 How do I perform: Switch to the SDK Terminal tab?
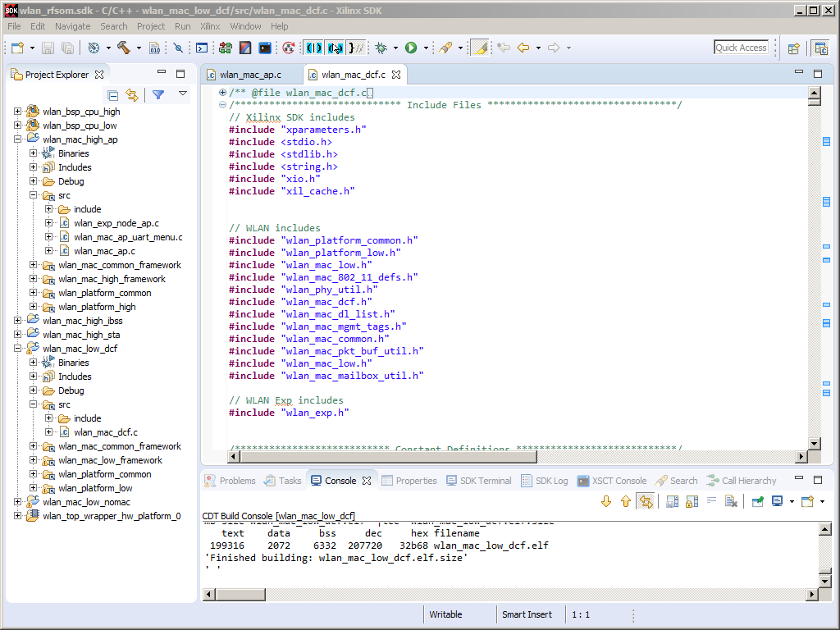point(479,481)
